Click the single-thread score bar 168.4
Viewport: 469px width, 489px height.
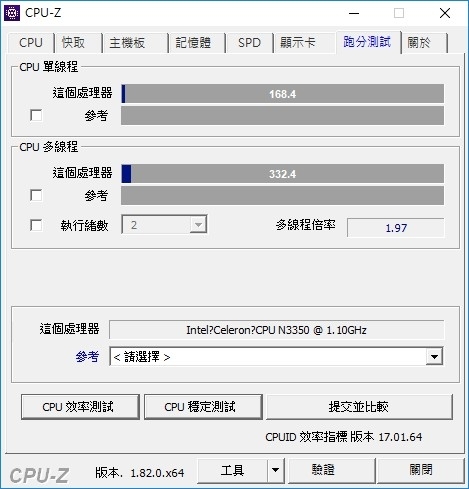(x=282, y=94)
